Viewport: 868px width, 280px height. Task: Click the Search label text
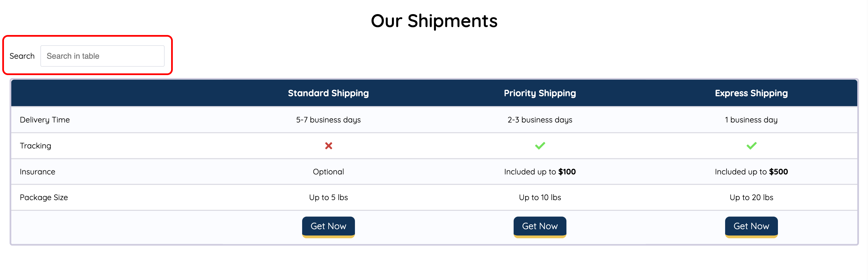(22, 56)
